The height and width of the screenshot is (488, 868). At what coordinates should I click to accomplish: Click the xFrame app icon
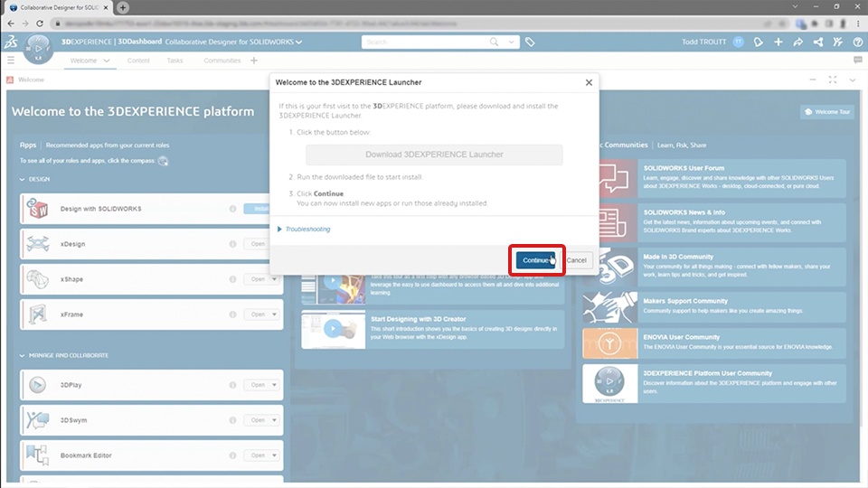38,314
